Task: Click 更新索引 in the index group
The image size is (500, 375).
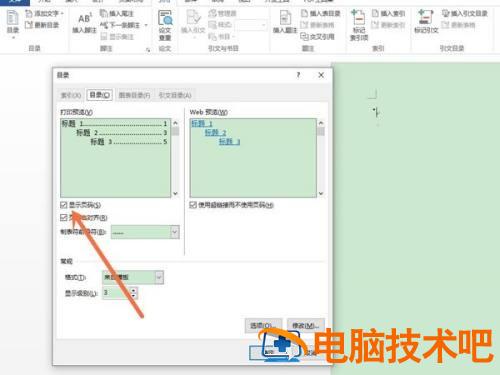Action: [388, 25]
